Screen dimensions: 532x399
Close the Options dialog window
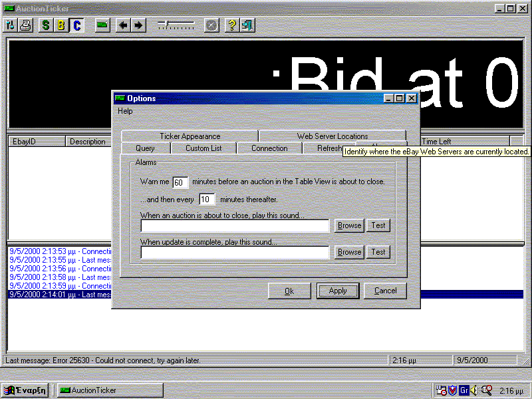pos(411,98)
